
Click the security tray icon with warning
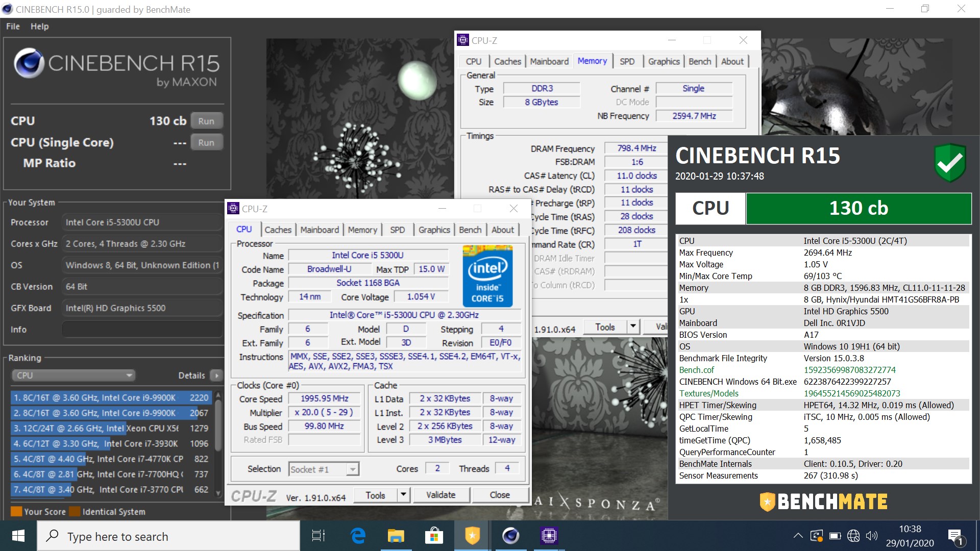[x=817, y=536]
